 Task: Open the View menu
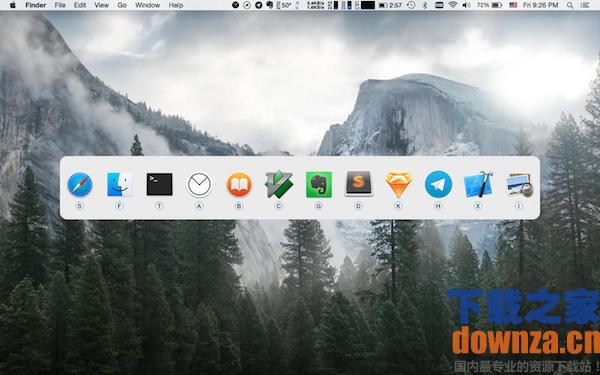102,5
